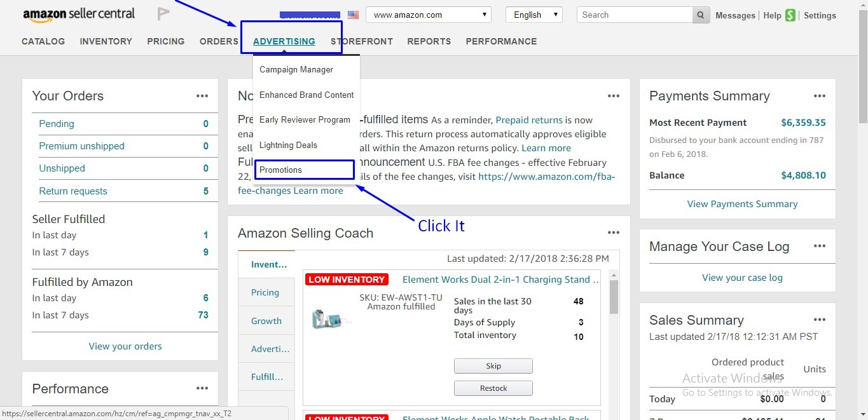The width and height of the screenshot is (868, 420).
Task: Click the Seller Fulfilled last 7 days count 9
Action: pyautogui.click(x=205, y=252)
